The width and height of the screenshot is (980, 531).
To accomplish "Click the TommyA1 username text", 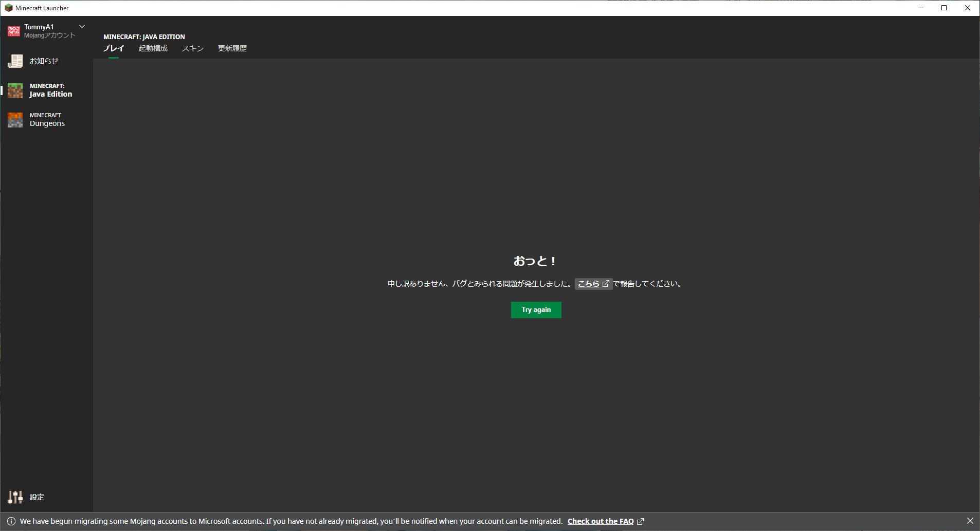I will [x=39, y=27].
